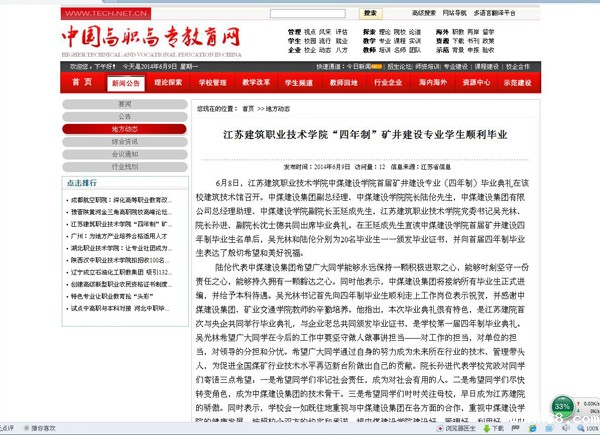Viewport: 600px width, 435px height.
Task: Select 要闻 in the left sidebar
Action: (125, 104)
